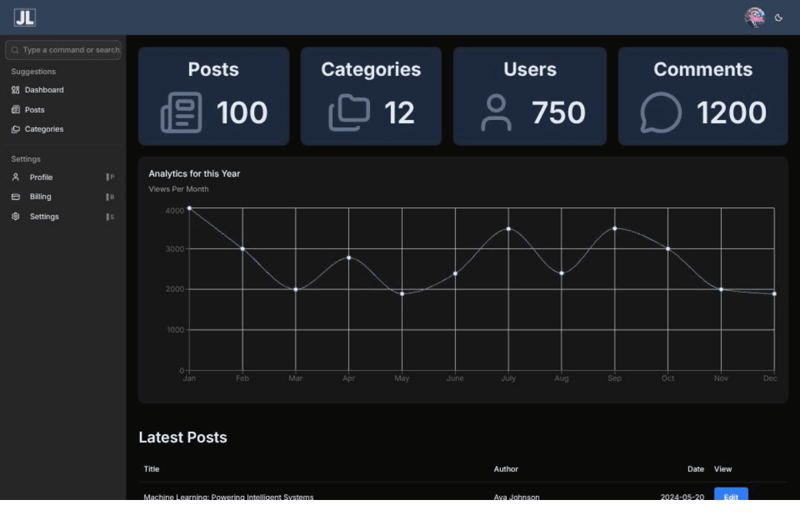
Task: Click the 12 categories count
Action: tap(399, 113)
